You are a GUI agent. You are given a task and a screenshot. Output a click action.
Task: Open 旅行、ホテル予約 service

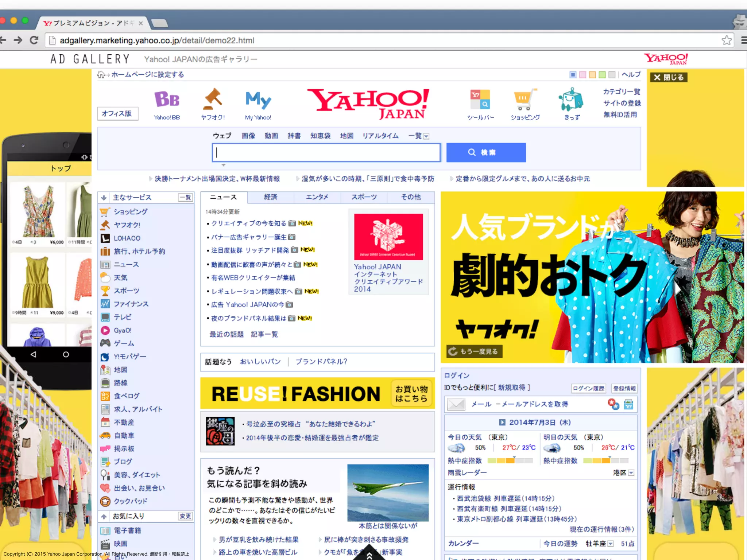point(139,251)
